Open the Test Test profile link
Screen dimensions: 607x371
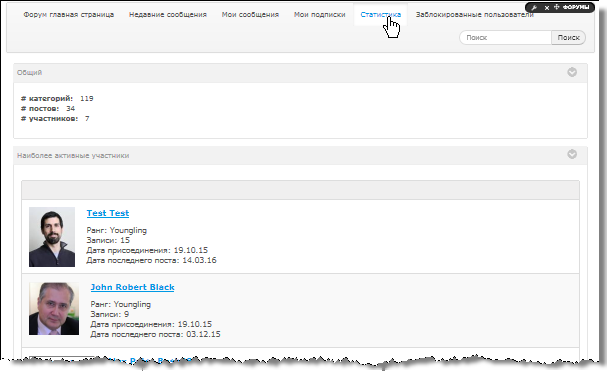108,213
